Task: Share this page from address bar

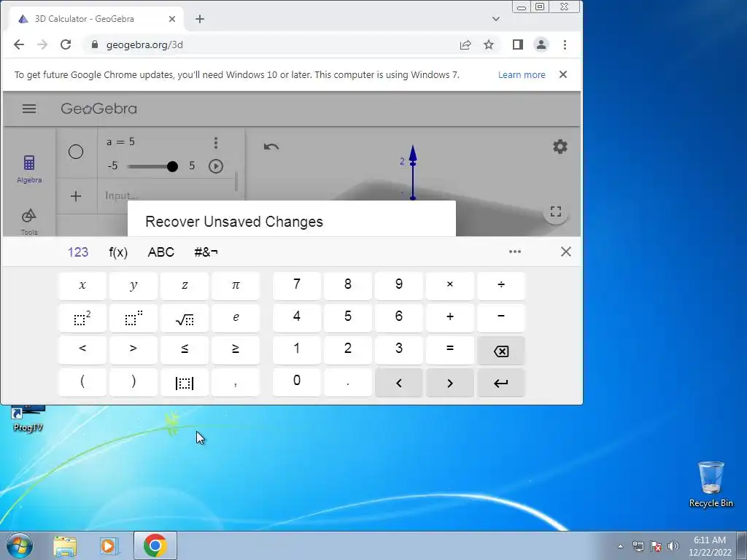Action: 465,44
